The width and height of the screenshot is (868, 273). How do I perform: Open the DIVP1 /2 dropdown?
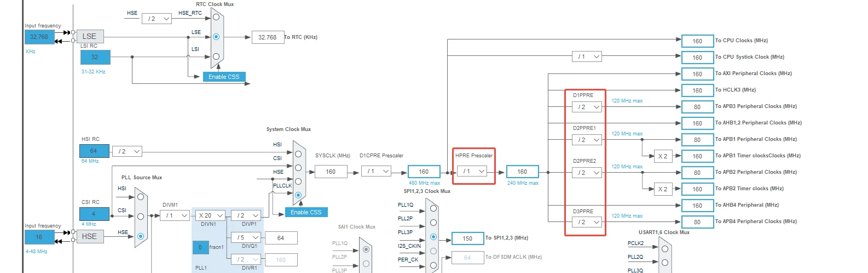coord(246,215)
